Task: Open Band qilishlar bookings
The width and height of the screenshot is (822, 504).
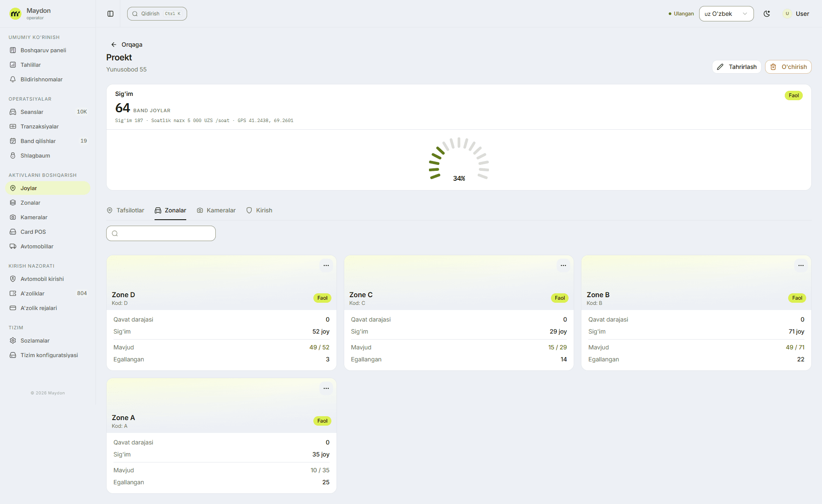Action: (48, 141)
